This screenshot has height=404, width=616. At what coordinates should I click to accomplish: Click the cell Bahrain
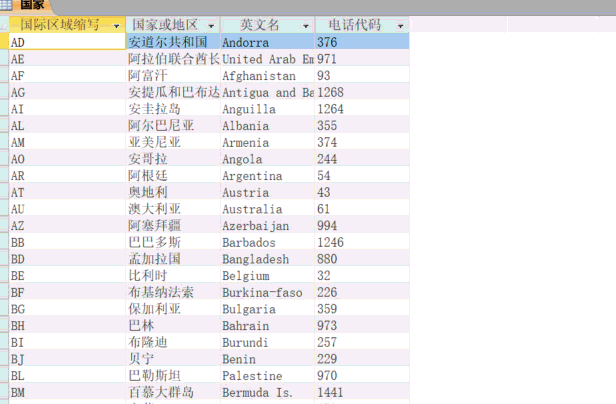[268, 326]
